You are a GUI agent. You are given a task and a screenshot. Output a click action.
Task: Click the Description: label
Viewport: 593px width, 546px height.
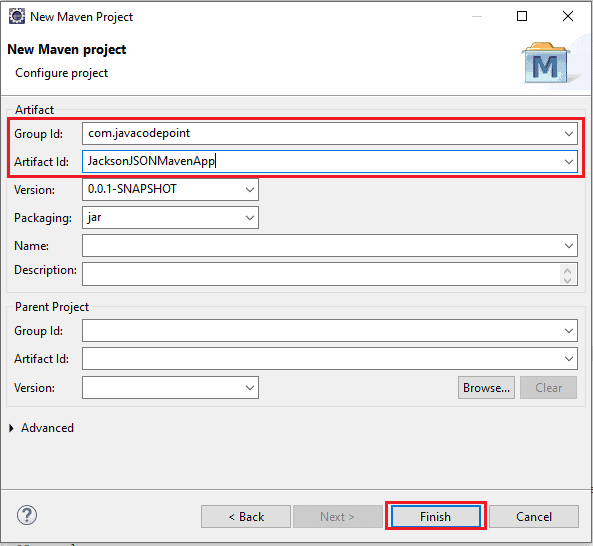45,270
